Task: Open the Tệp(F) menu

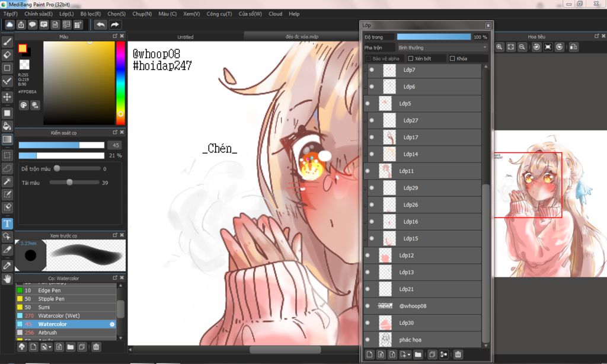Action: click(11, 14)
